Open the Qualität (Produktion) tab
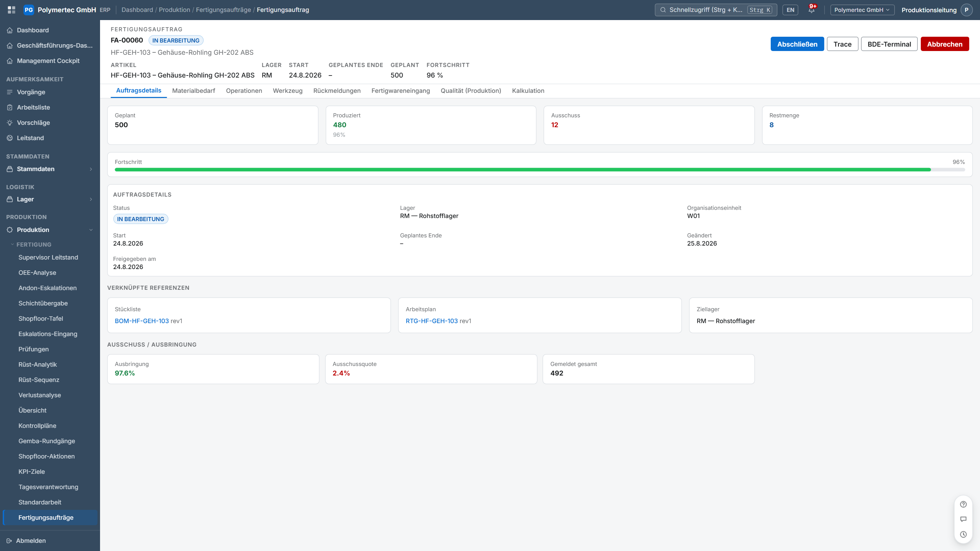 [471, 90]
